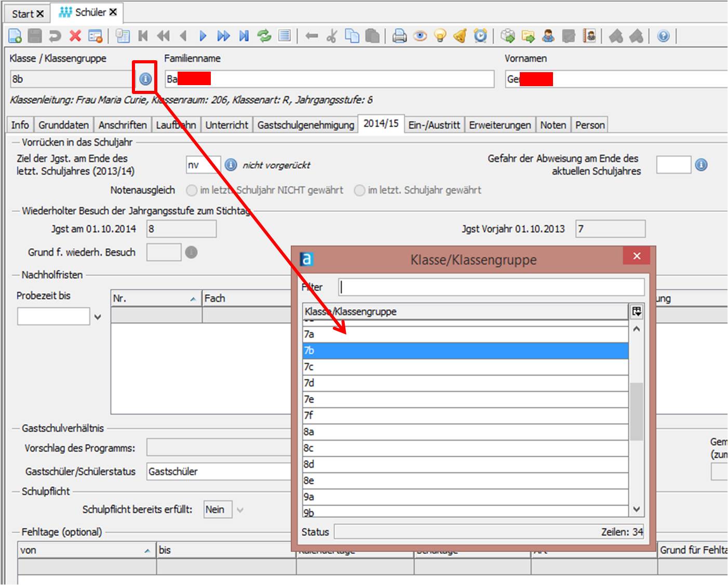Image resolution: width=728 pixels, height=585 pixels.
Task: Close the Klasse/Klassengruppe dialog
Action: [x=637, y=256]
